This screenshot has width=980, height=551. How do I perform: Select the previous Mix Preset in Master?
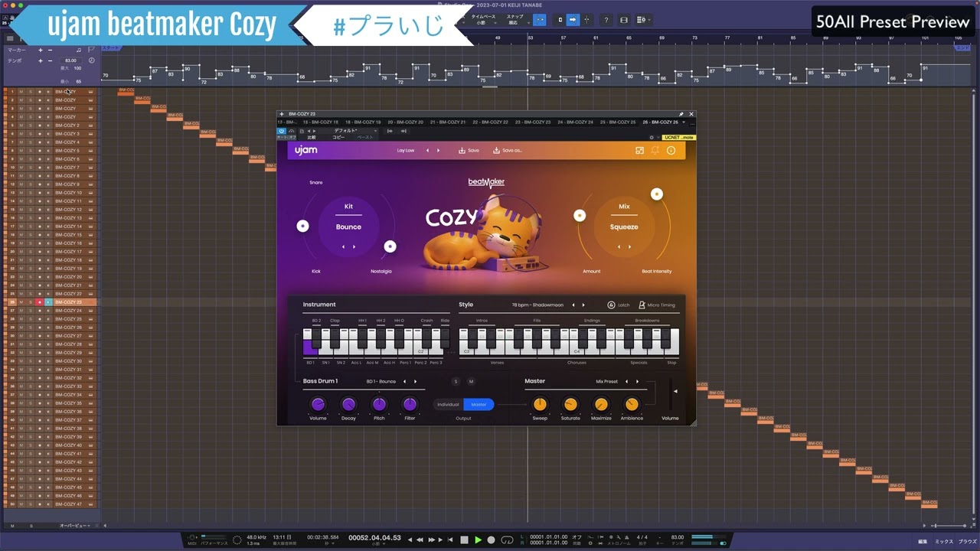tap(626, 381)
